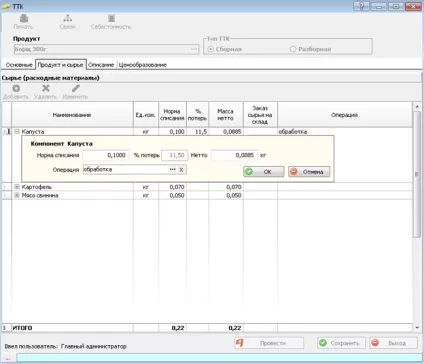424x364 pixels.
Task: Click the Добавить raw material icon
Action: coord(16,88)
